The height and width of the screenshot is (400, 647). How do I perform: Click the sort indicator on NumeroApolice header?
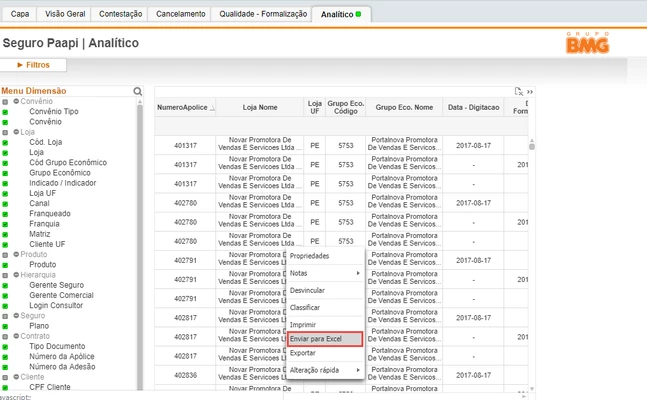pyautogui.click(x=212, y=108)
